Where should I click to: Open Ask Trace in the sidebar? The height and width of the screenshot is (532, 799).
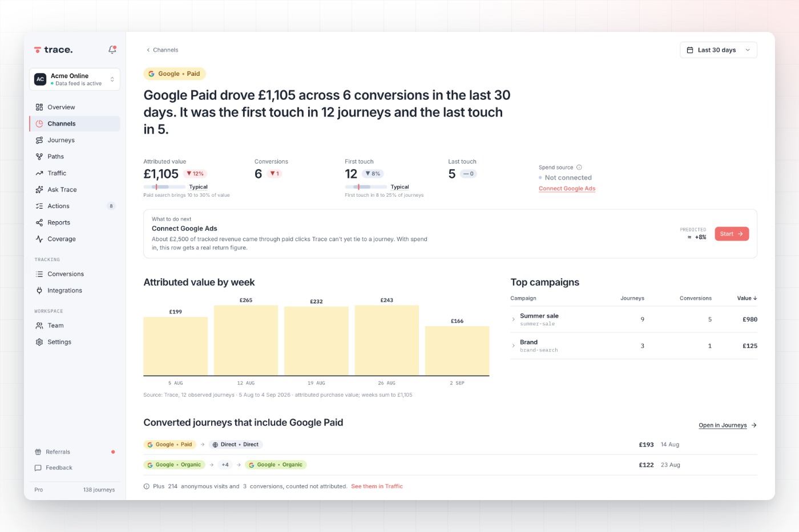[75, 190]
